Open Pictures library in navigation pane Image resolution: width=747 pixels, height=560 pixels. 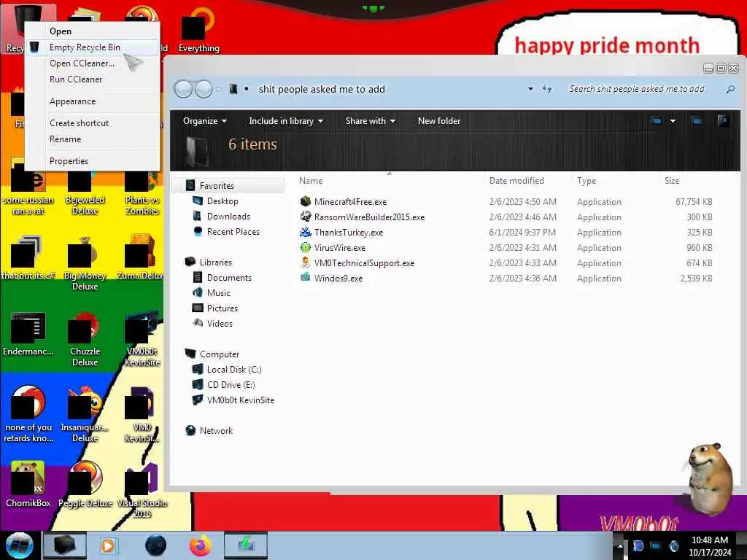pos(222,308)
